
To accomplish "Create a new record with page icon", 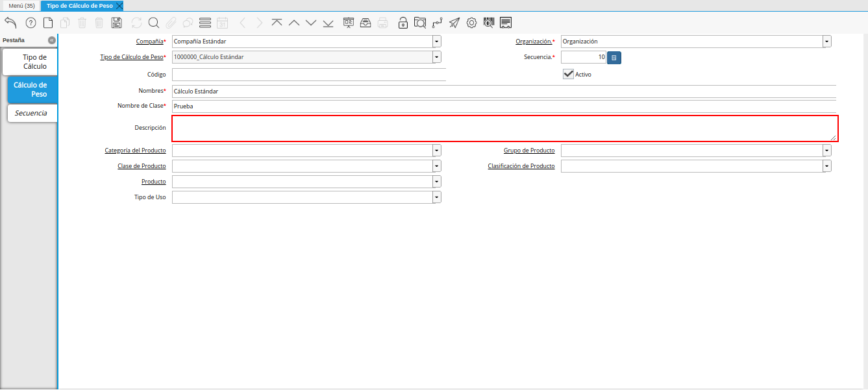I will 48,23.
